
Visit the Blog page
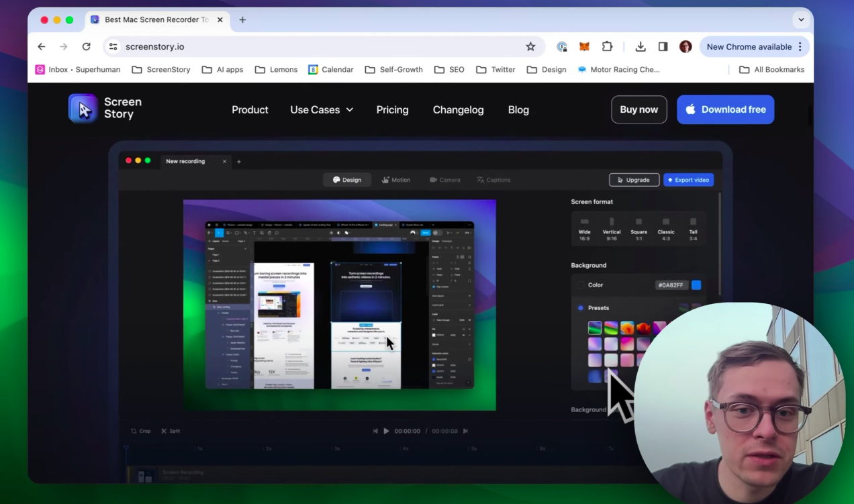518,110
